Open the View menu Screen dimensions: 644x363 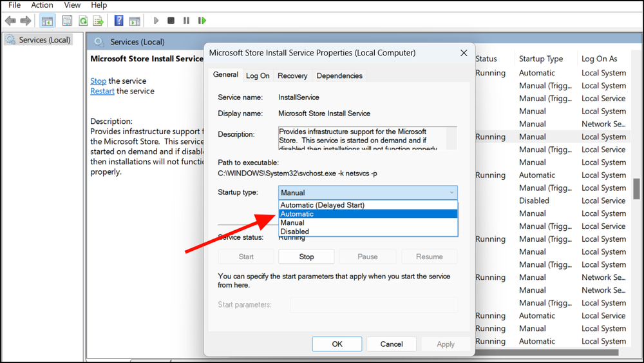point(72,5)
